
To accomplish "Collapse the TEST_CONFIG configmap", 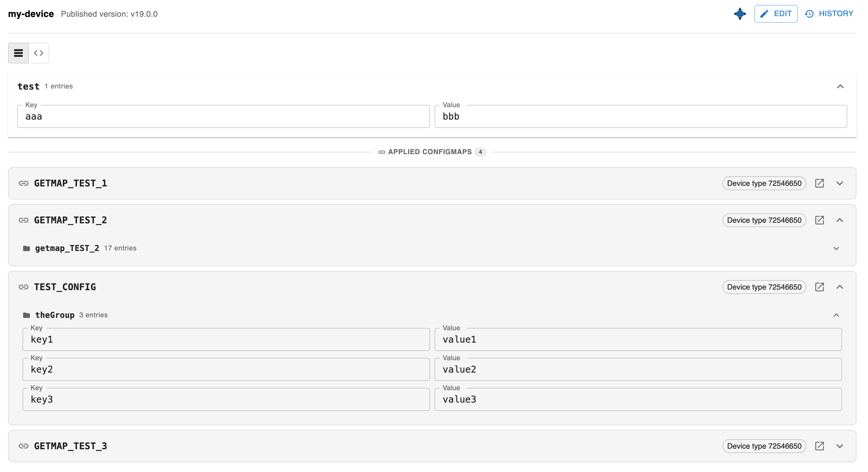I will click(x=839, y=287).
